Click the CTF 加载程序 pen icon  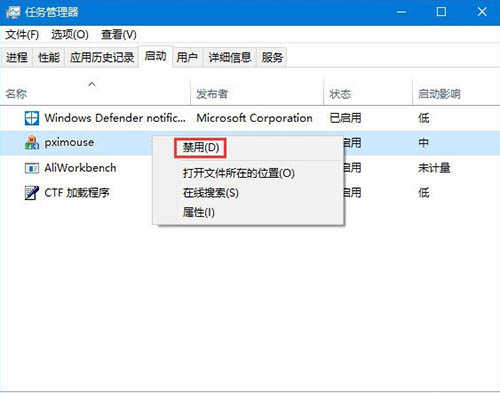[32, 193]
